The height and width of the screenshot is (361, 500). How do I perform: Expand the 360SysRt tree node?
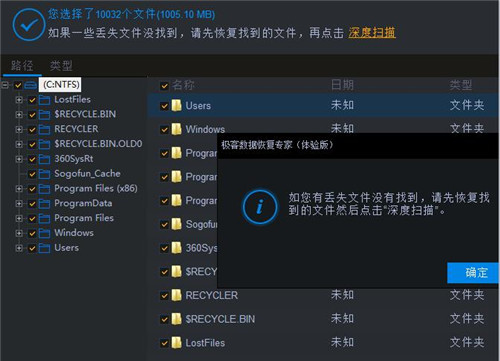[x=19, y=159]
